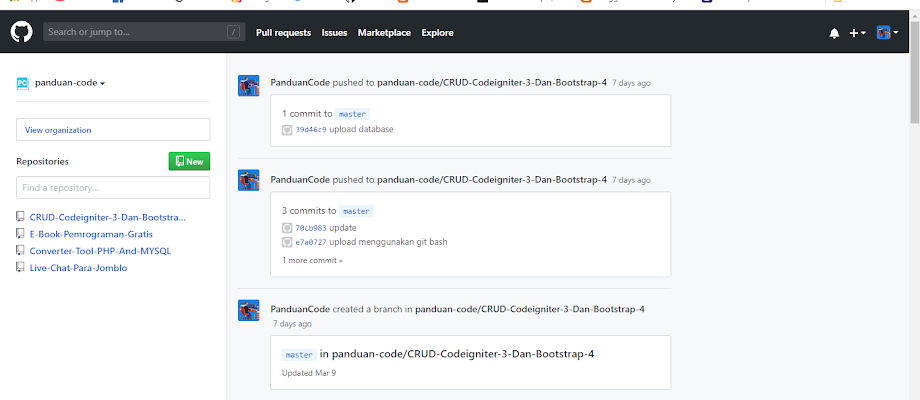Open the Live-Chat-Para-Jomblo repository
The width and height of the screenshot is (920, 400).
pos(78,268)
